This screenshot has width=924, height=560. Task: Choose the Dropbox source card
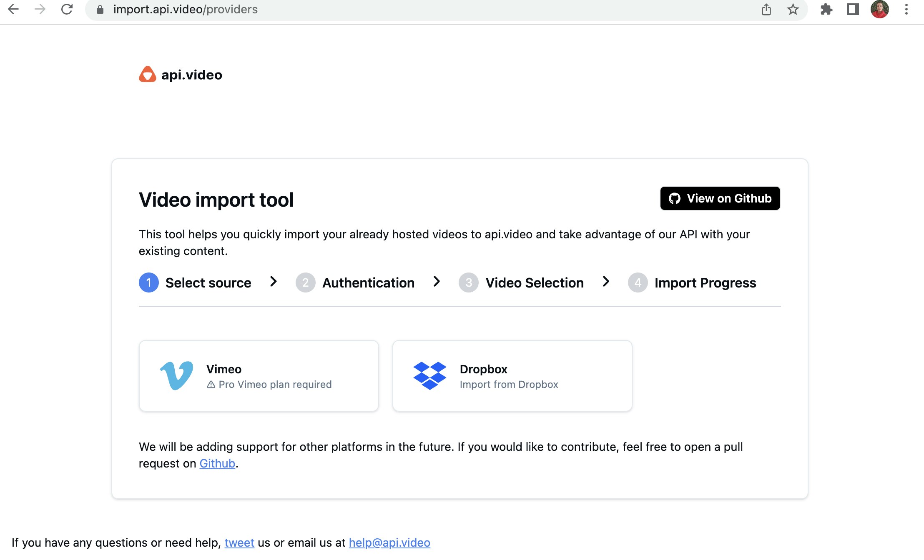click(512, 376)
